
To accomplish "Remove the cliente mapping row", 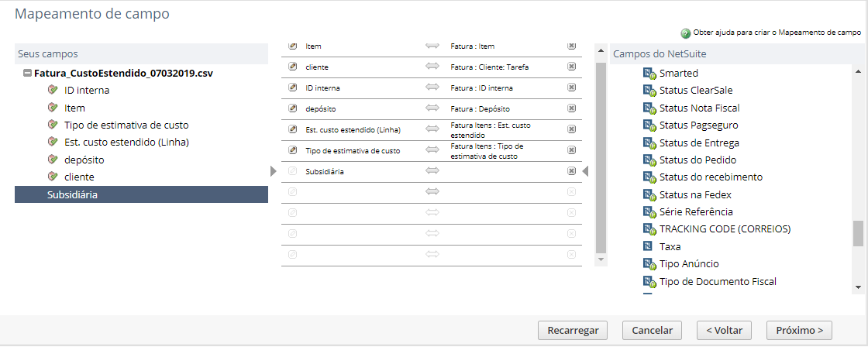I will point(572,67).
